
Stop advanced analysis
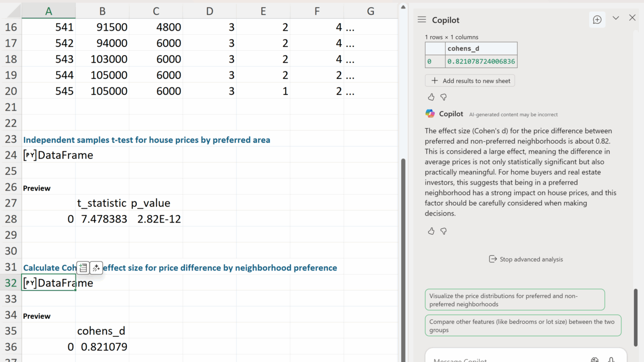(526, 259)
